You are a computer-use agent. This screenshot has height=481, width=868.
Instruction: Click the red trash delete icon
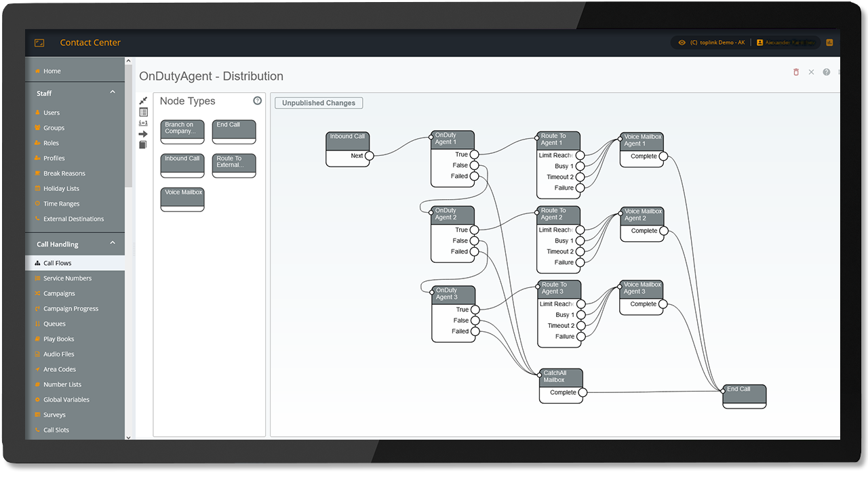coord(796,72)
